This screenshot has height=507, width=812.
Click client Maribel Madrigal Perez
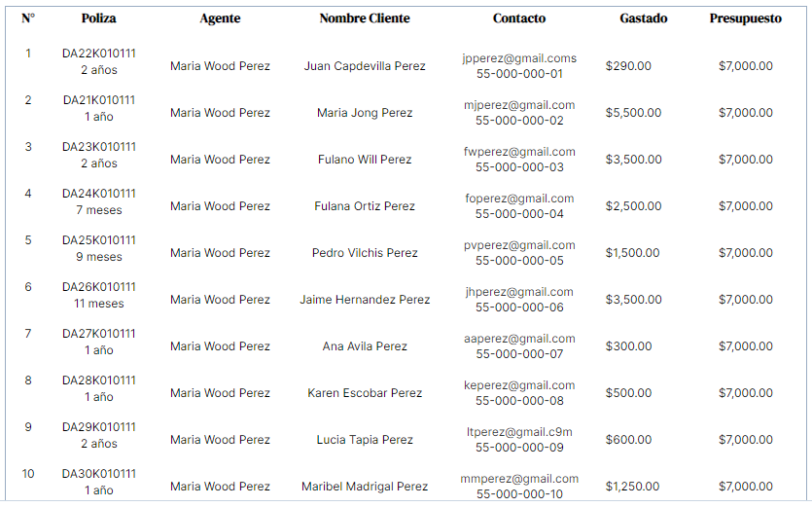pos(365,487)
